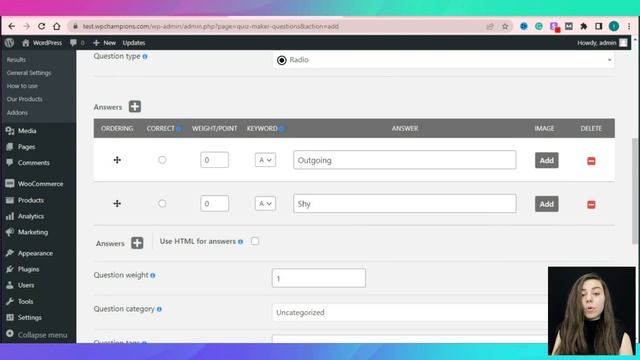Add an image to the Shy answer

click(547, 204)
